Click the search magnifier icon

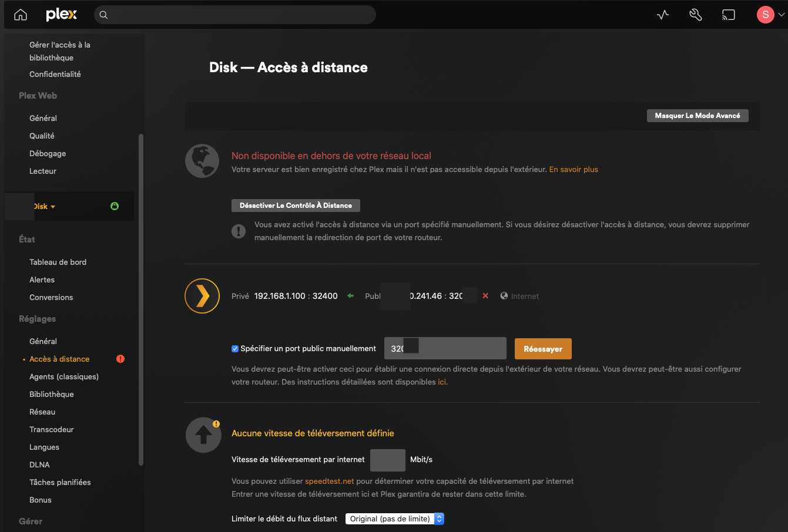coord(103,15)
